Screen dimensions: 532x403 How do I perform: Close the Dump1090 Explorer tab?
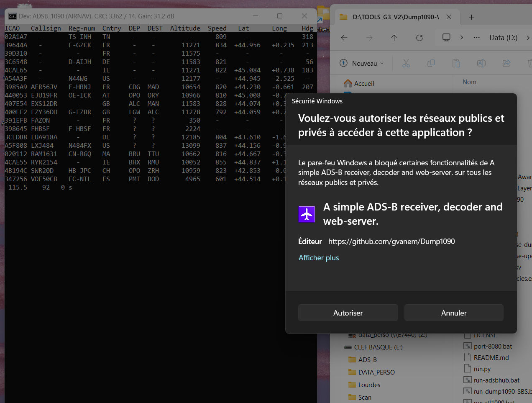click(x=449, y=17)
